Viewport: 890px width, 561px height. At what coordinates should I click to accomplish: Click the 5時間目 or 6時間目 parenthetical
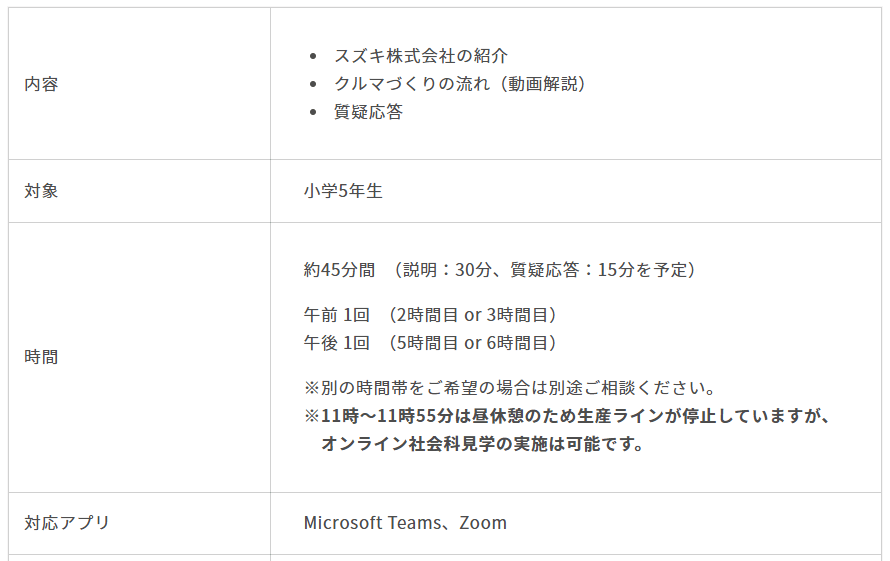(471, 343)
